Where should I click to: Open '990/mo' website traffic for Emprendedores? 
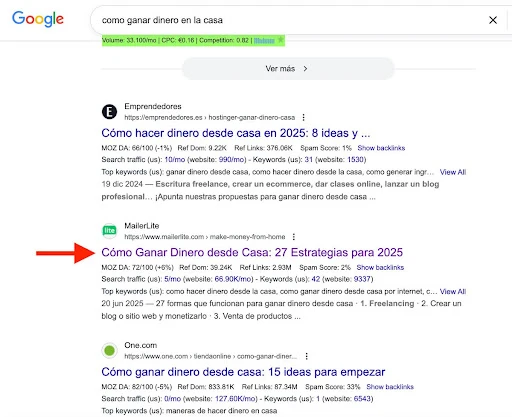[232, 160]
